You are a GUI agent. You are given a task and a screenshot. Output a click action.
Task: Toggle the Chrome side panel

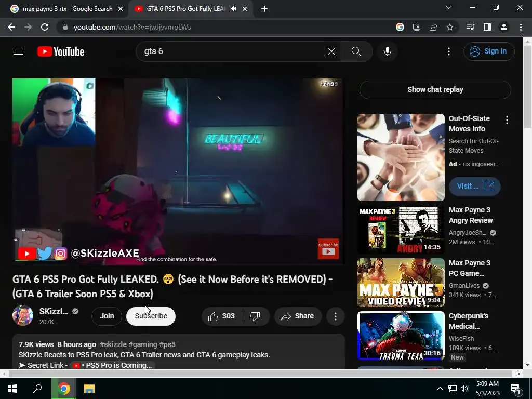487,27
